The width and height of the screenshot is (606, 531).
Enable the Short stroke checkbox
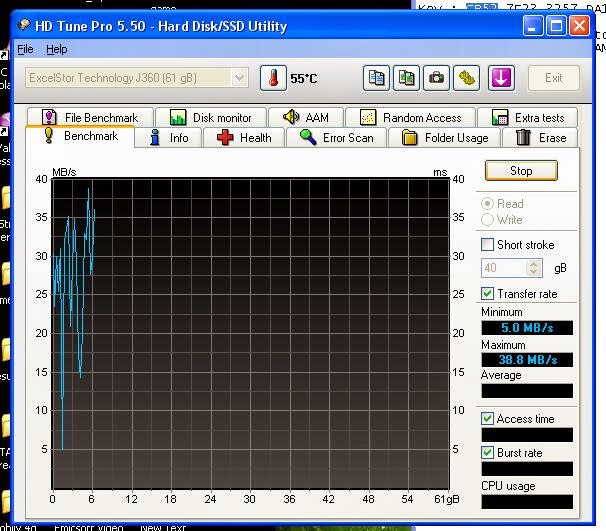[487, 245]
